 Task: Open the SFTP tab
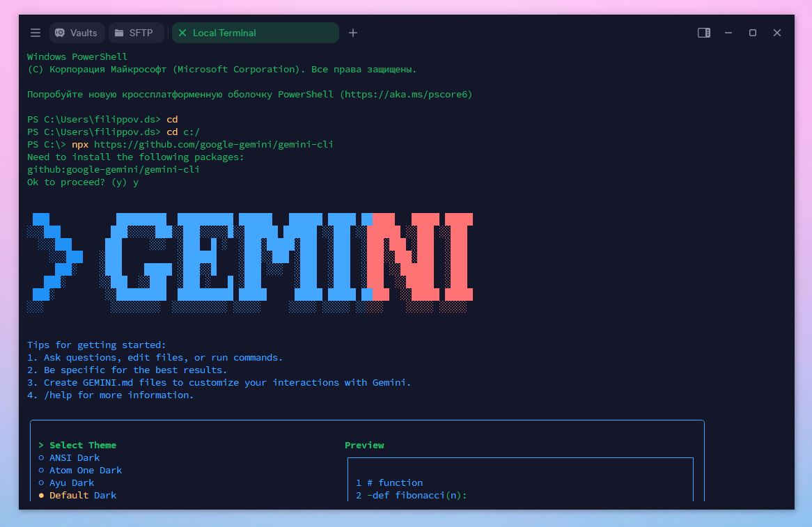(136, 33)
